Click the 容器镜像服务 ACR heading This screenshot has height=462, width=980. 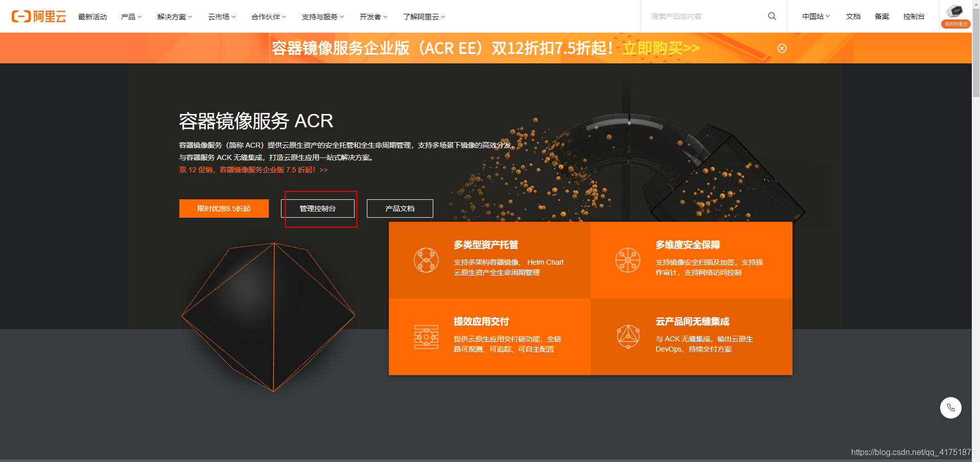click(x=256, y=121)
